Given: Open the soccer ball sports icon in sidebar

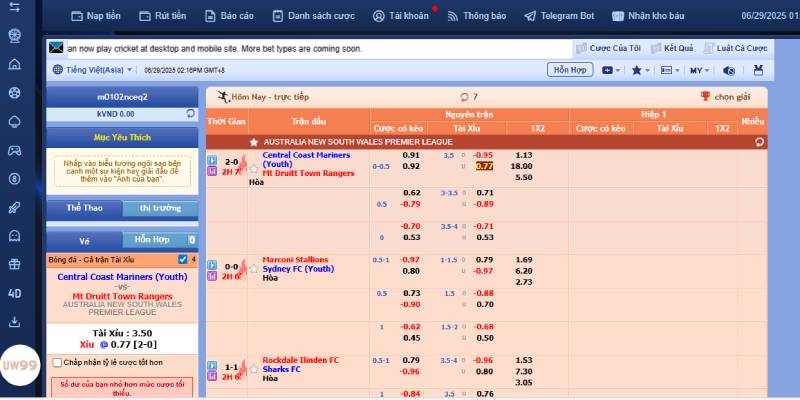Looking at the screenshot, I should 15,93.
